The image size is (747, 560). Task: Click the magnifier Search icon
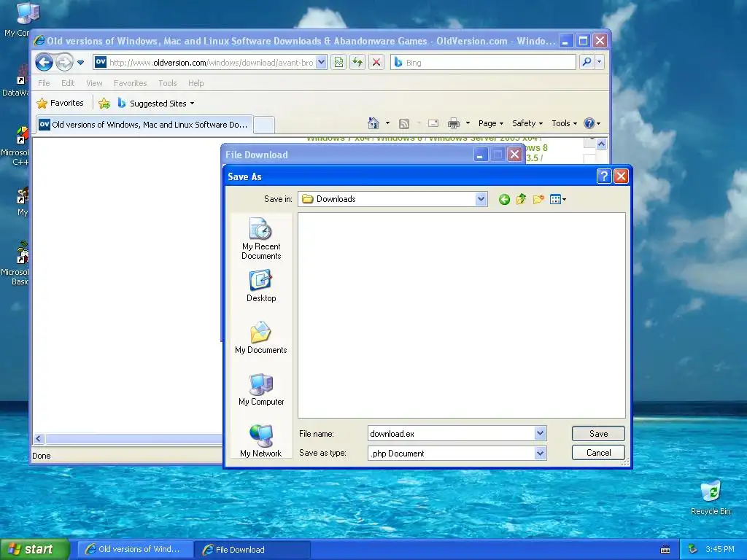click(587, 62)
